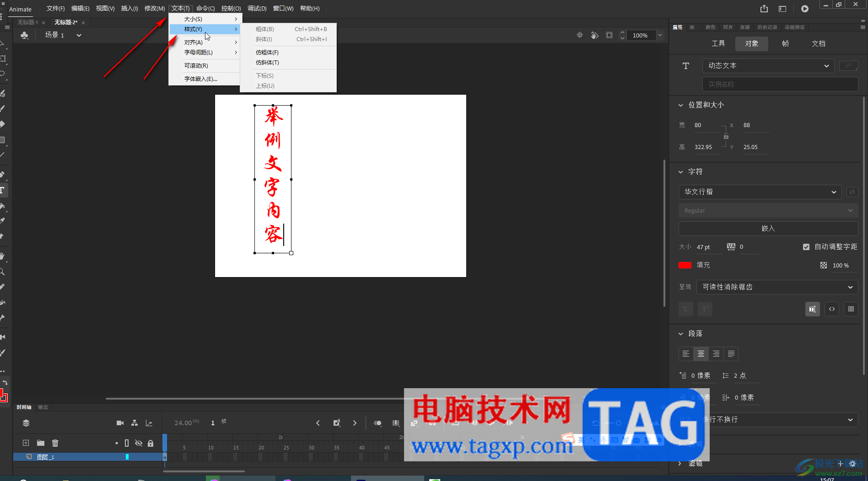The height and width of the screenshot is (481, 868).
Task: Expand the 滤镜 section
Action: tap(681, 464)
